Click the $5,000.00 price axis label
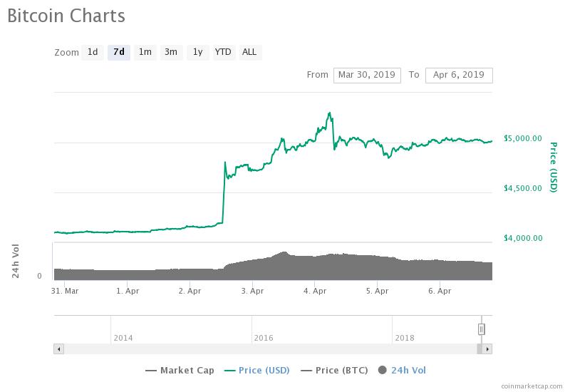The height and width of the screenshot is (392, 570). point(523,138)
